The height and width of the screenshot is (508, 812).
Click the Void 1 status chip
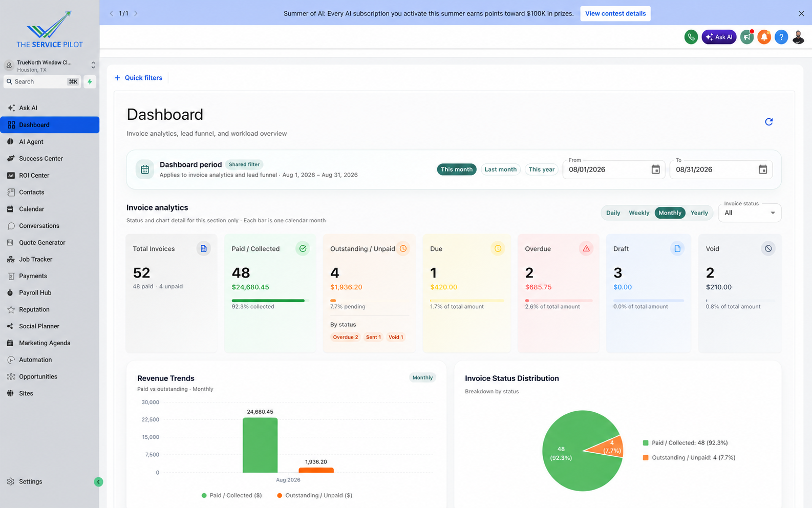396,337
